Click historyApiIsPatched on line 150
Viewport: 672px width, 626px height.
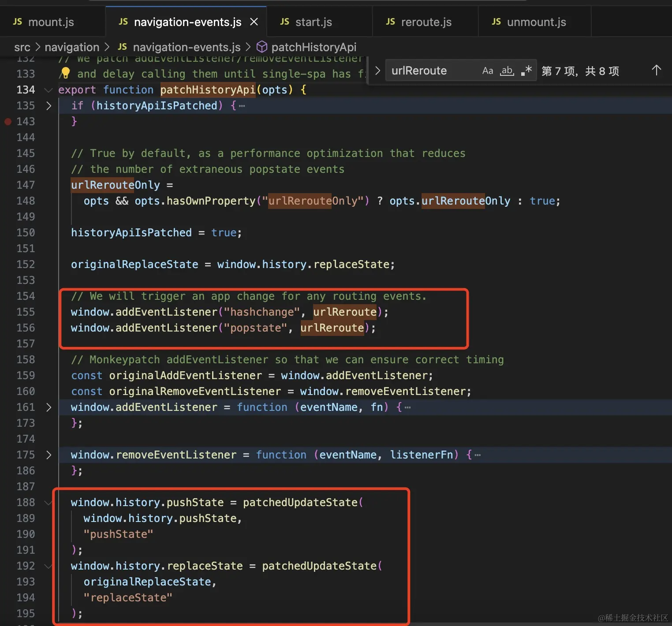(131, 233)
